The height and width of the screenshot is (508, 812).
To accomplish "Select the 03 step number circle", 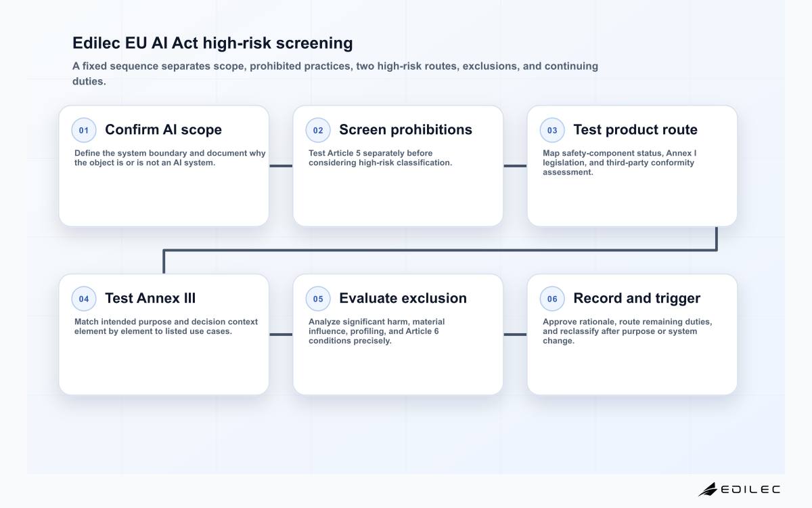I will 552,130.
